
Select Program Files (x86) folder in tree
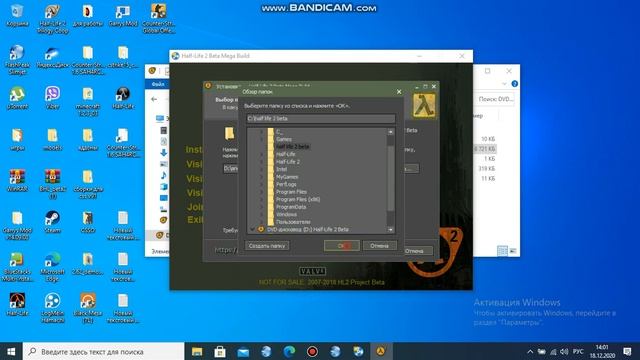pyautogui.click(x=298, y=199)
